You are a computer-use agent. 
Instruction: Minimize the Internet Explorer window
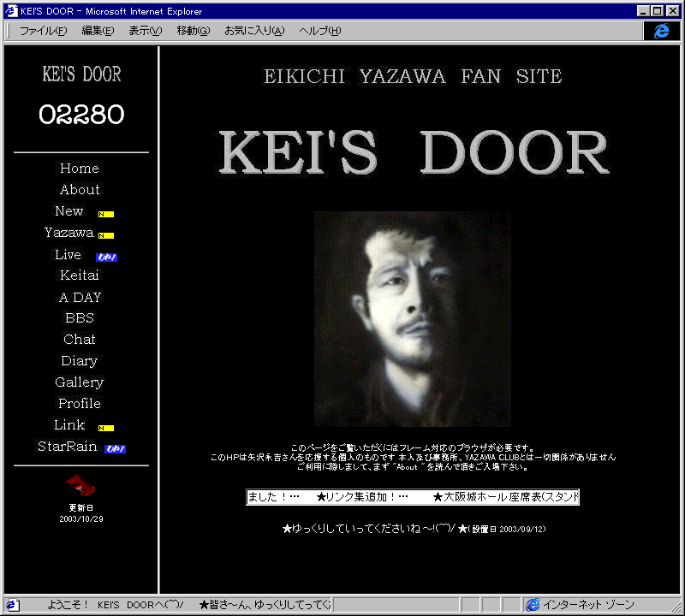(643, 11)
